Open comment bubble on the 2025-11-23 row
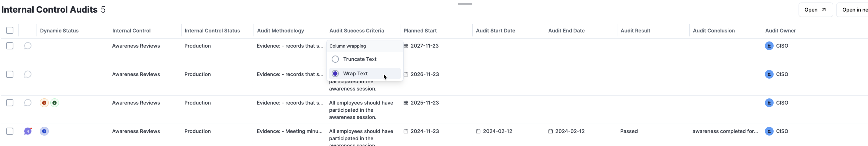Image resolution: width=868 pixels, height=146 pixels. pos(28,103)
